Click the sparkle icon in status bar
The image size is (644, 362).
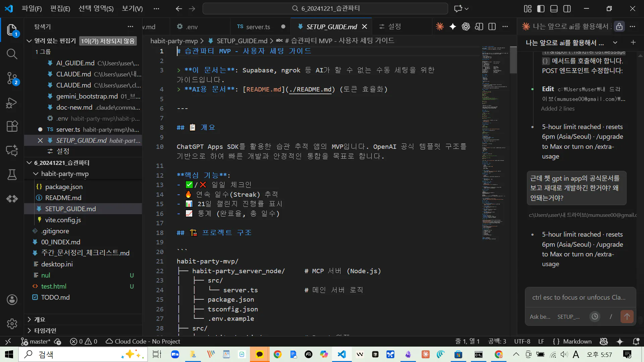[x=620, y=342]
